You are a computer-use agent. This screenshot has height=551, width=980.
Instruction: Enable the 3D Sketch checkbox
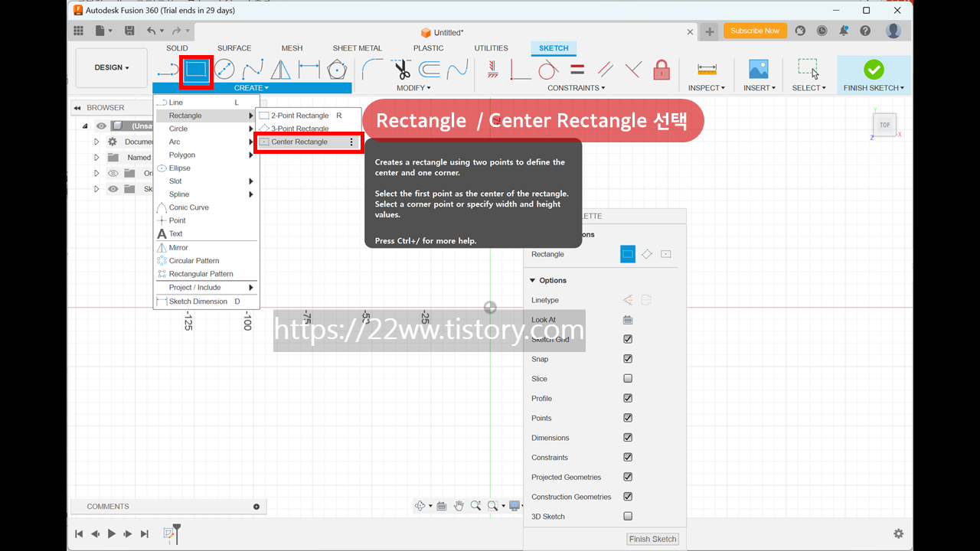628,517
